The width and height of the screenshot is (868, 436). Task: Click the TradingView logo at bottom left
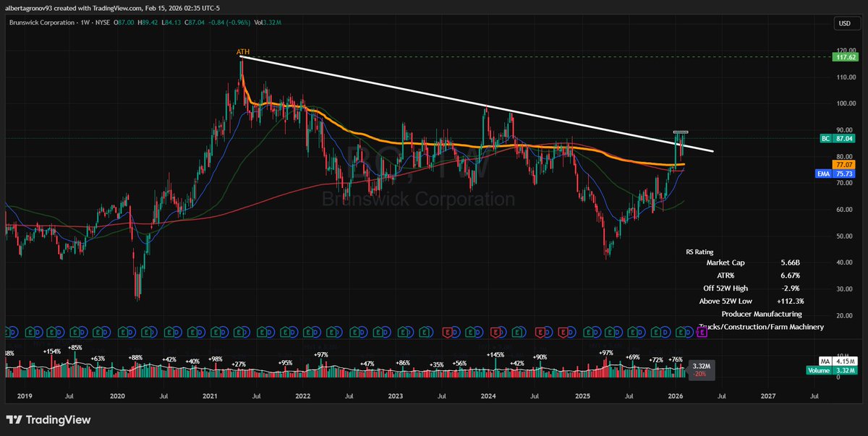[49, 420]
